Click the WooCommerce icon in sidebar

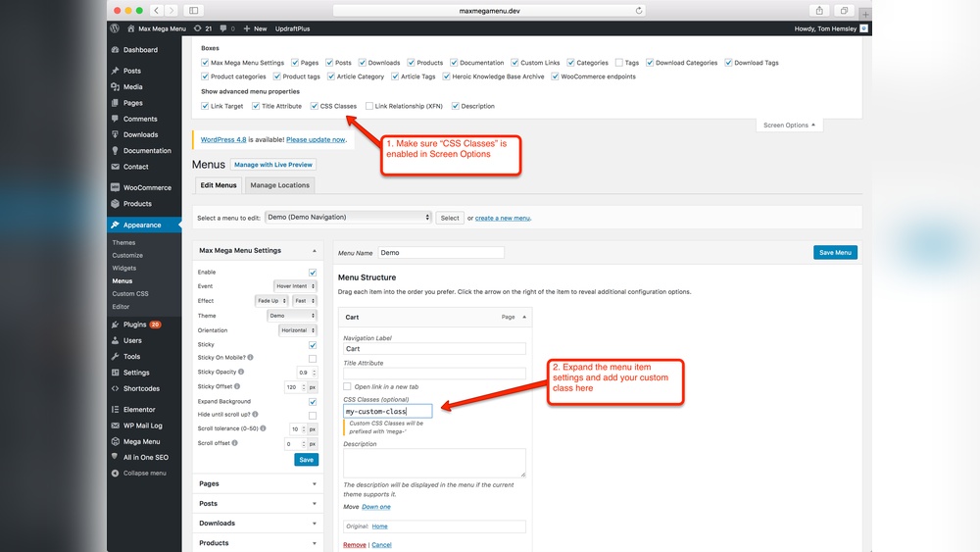coord(115,187)
